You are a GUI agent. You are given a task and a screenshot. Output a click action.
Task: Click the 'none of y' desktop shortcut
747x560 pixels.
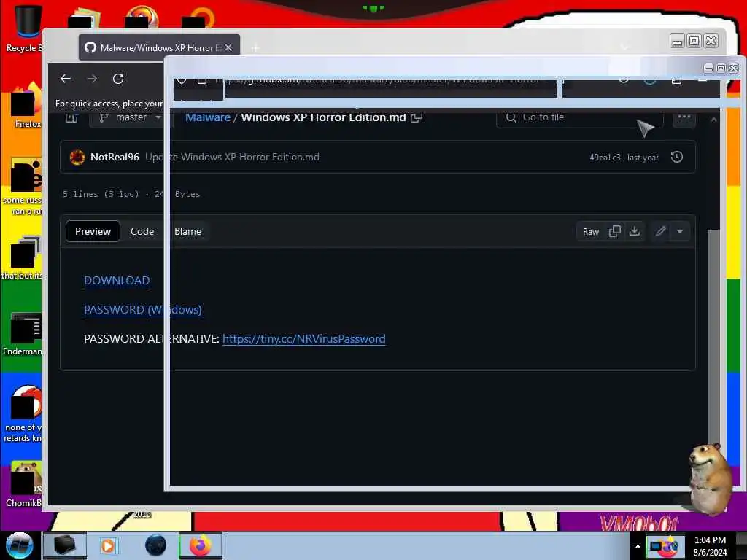23,414
